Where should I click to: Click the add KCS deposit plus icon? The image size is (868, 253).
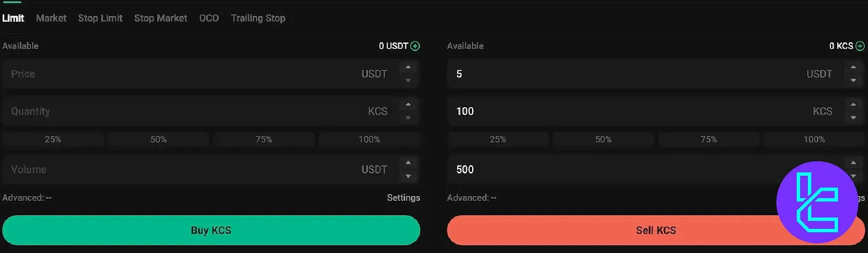(860, 46)
